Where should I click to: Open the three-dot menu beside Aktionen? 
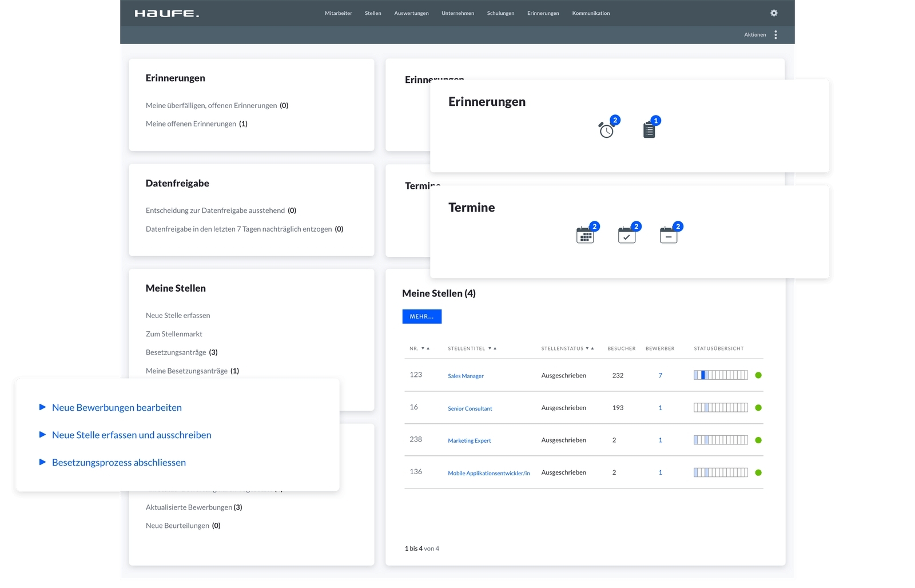(775, 35)
